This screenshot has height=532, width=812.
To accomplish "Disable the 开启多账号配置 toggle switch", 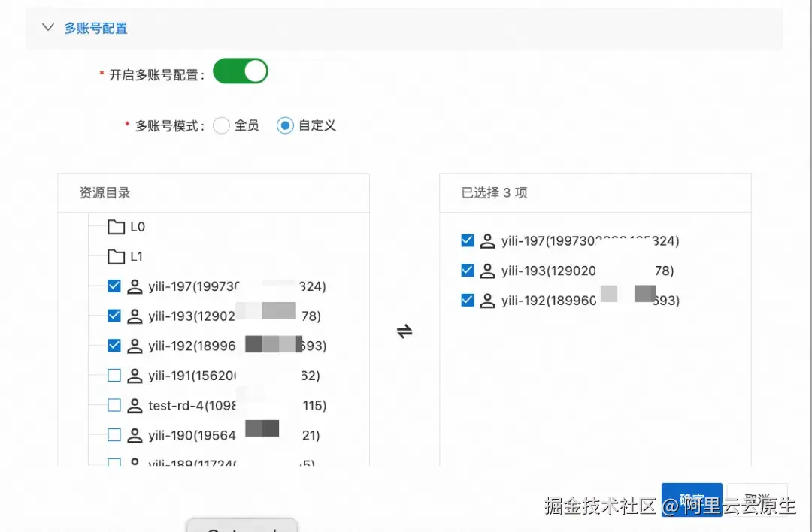I will click(x=241, y=71).
